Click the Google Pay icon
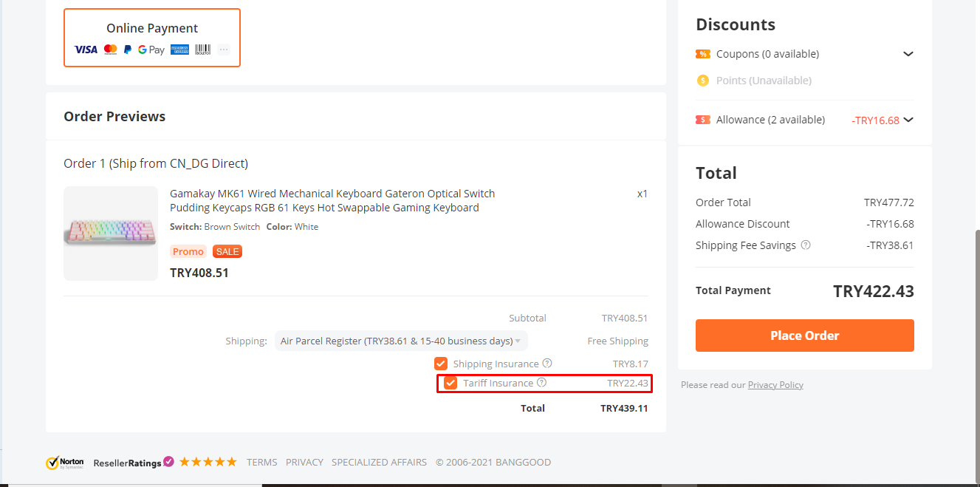The width and height of the screenshot is (980, 487). coord(151,50)
